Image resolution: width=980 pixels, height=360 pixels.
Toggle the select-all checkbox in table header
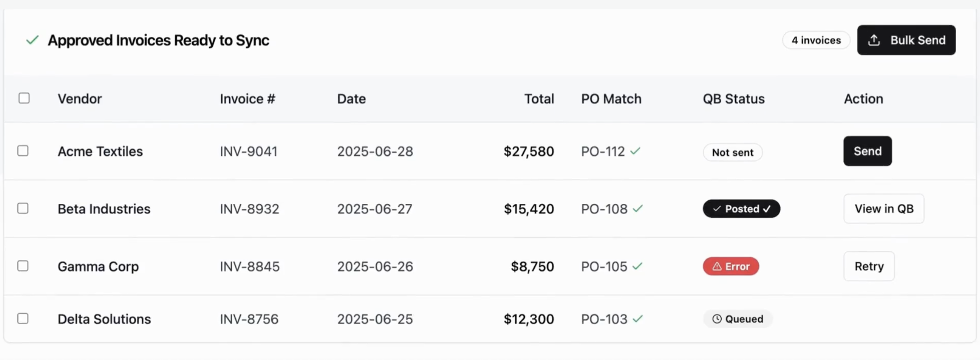(x=24, y=98)
